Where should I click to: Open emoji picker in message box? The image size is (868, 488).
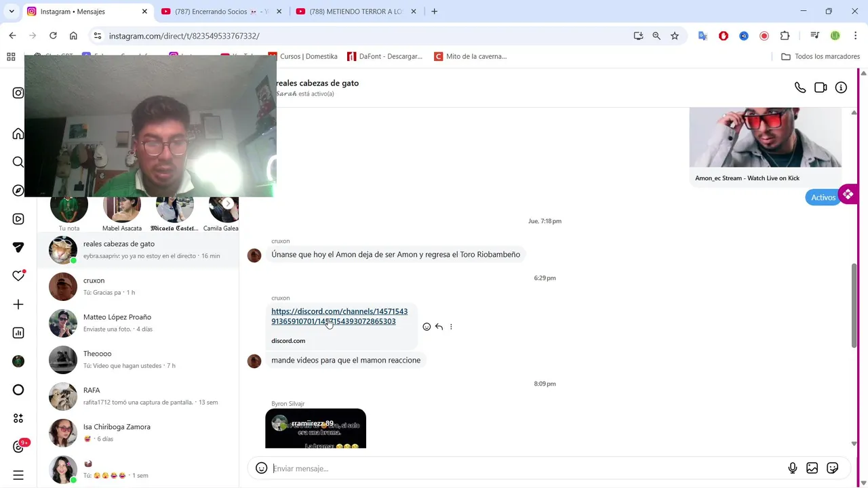261,468
